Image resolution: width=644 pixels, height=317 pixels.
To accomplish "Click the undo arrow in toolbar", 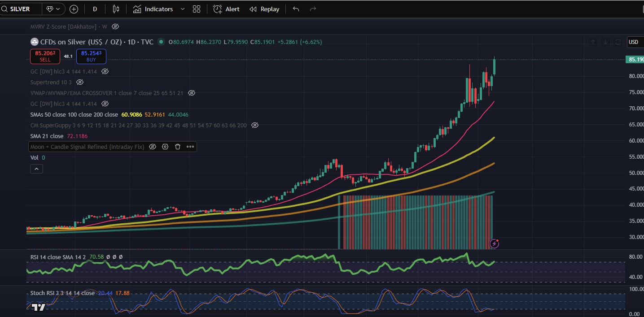I will click(296, 9).
